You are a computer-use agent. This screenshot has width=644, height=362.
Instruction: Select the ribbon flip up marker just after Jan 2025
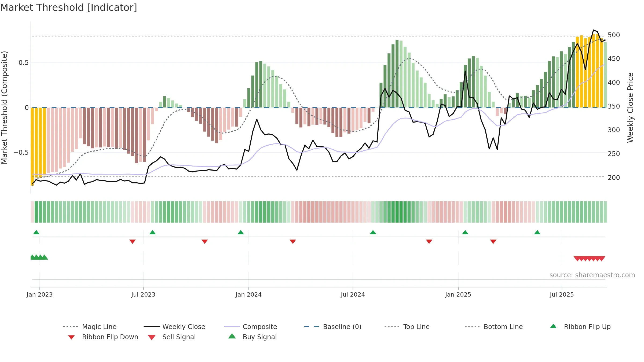click(x=465, y=232)
